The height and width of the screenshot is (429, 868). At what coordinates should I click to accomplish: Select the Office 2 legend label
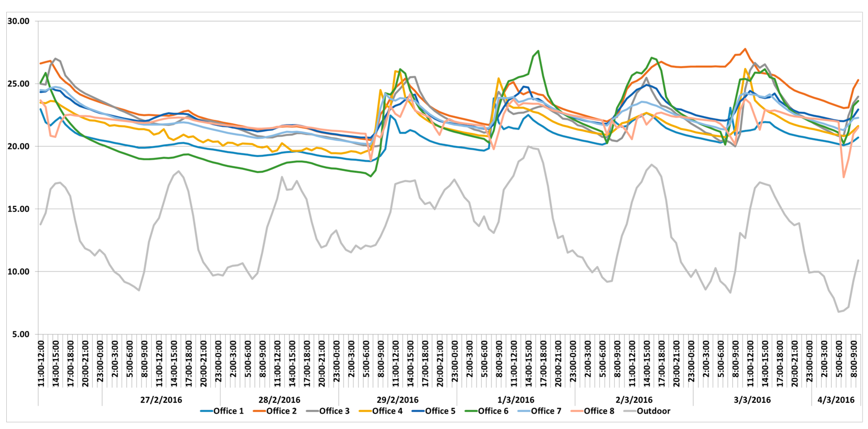[x=281, y=411]
